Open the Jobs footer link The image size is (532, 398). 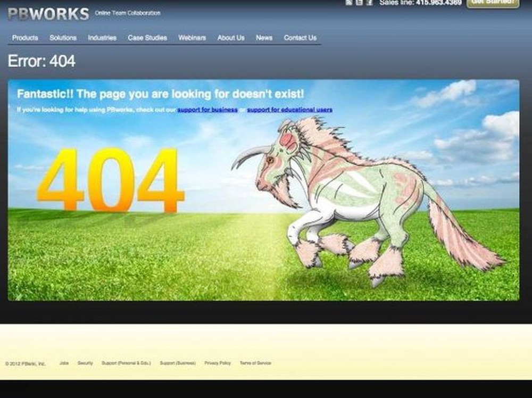64,363
